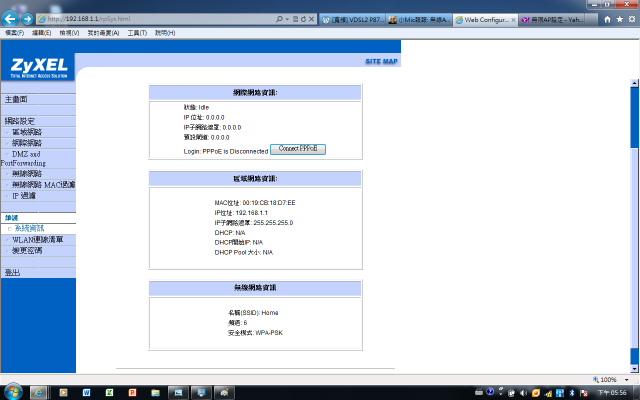
Task: Open the Action Center flag tray icon
Action: [584, 393]
